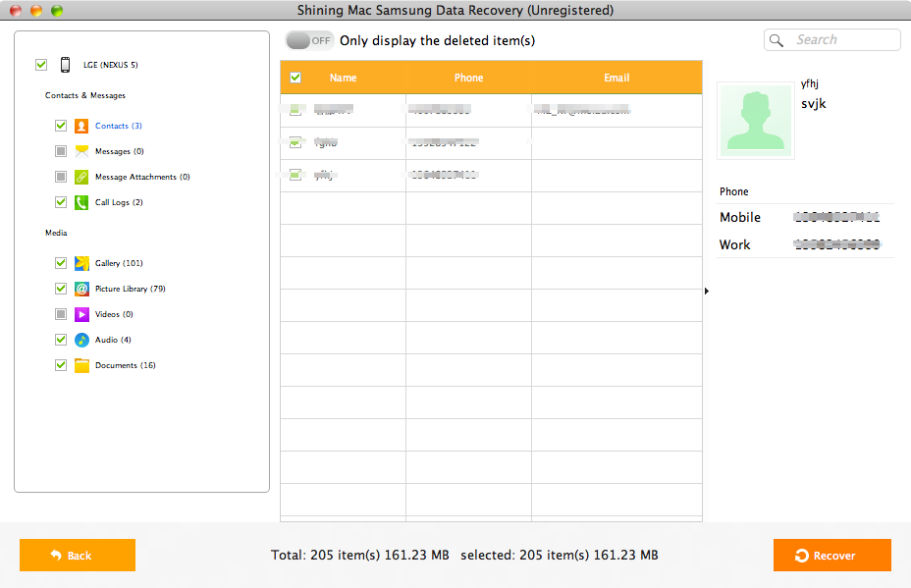Uncheck the Call Logs (2) checkbox

click(61, 202)
